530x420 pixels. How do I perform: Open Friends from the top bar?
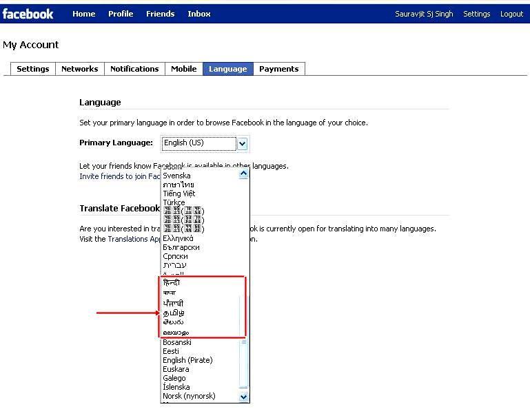[x=160, y=14]
